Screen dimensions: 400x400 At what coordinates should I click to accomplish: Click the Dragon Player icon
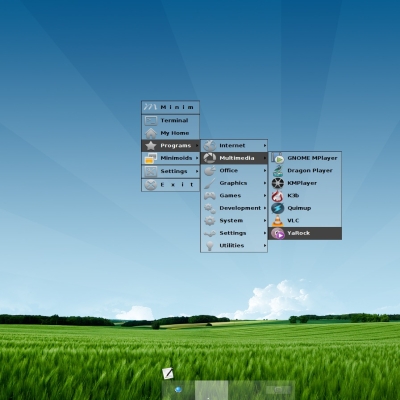pos(277,171)
